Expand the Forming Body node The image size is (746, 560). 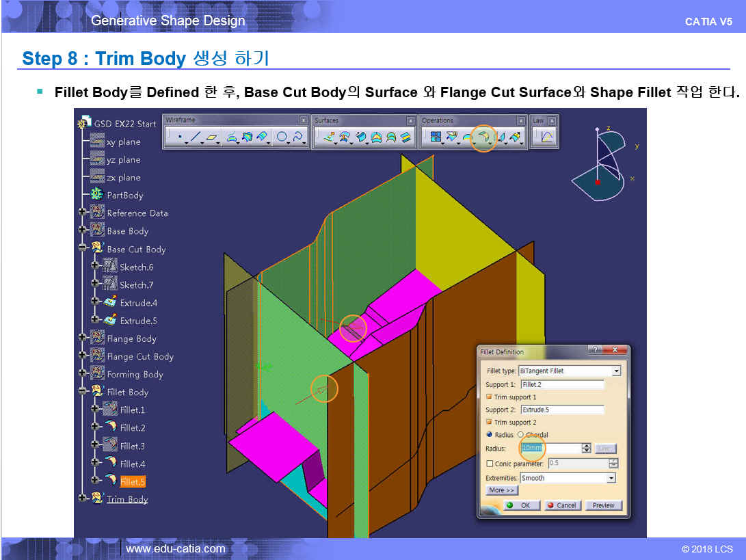coord(82,373)
